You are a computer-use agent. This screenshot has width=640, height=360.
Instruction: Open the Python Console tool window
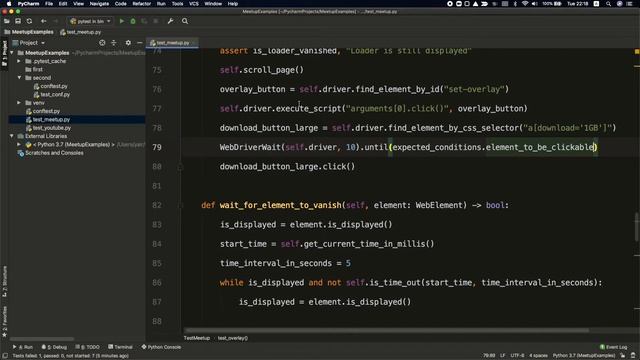pyautogui.click(x=161, y=347)
